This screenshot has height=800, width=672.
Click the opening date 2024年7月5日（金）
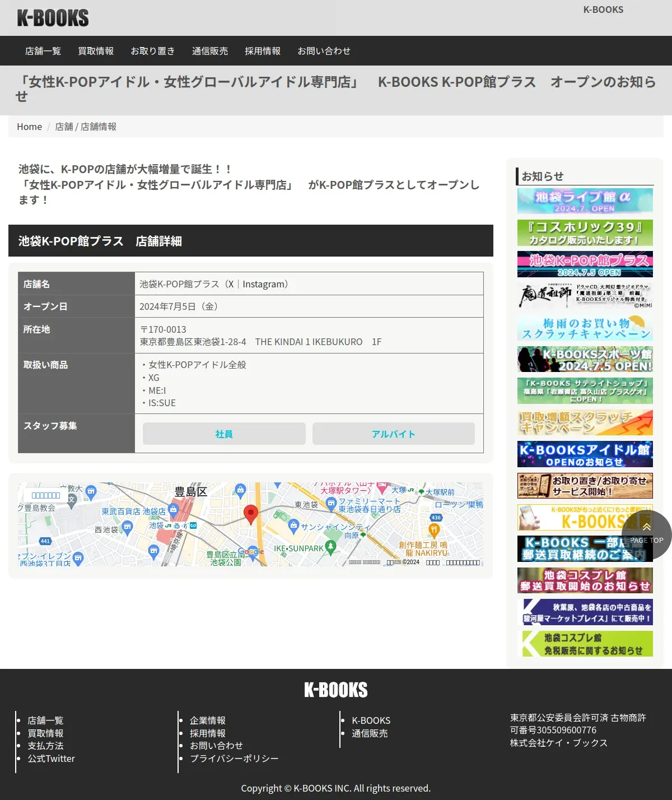click(181, 306)
